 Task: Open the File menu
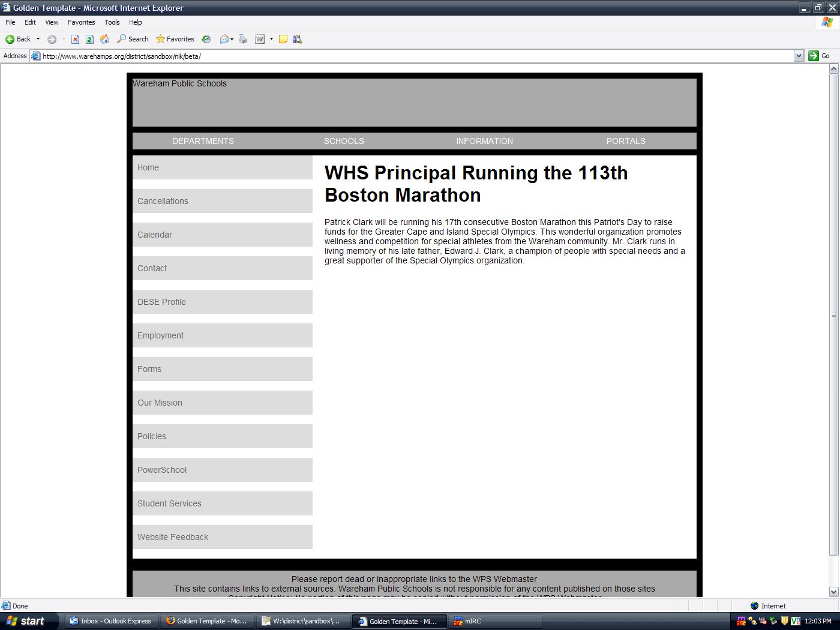click(10, 22)
